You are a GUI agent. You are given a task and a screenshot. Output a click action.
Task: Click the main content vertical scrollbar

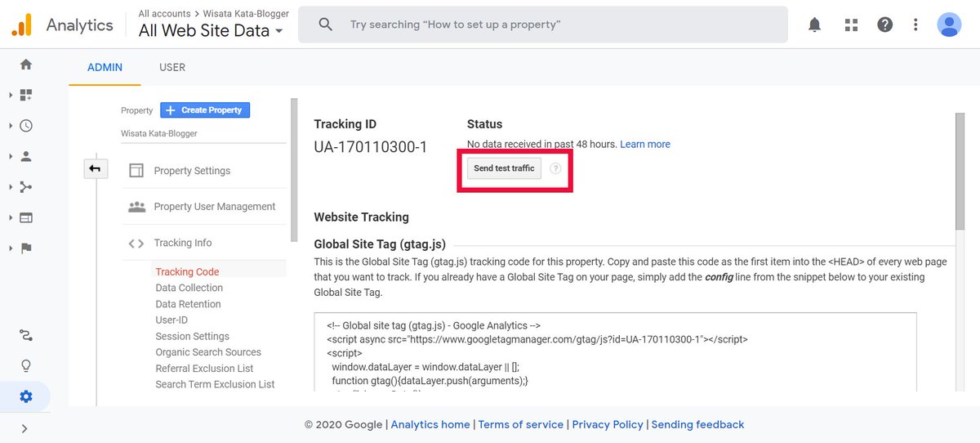(x=960, y=172)
